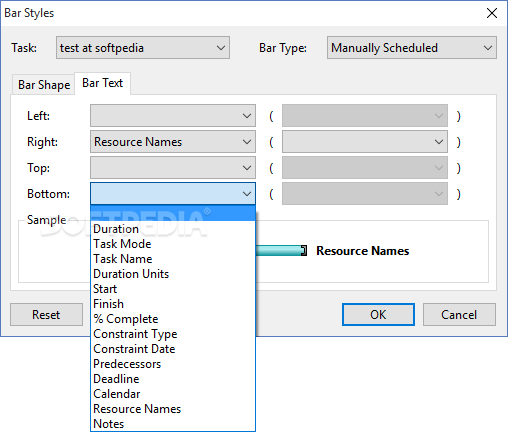Choose Start in the dropdown list
The image size is (508, 432).
173,289
